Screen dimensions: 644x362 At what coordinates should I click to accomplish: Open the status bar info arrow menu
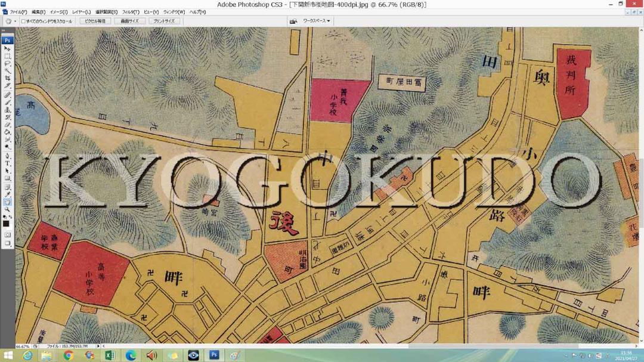tap(98, 346)
